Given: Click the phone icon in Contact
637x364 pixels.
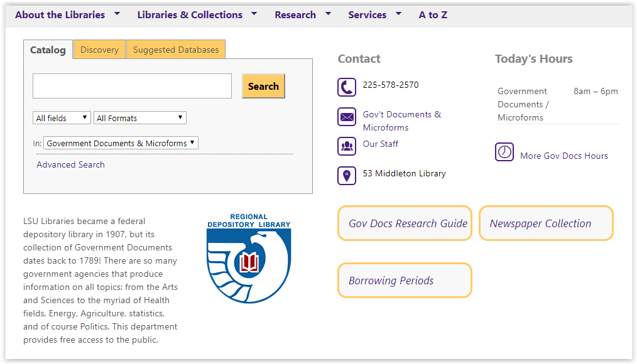Looking at the screenshot, I should pos(347,87).
